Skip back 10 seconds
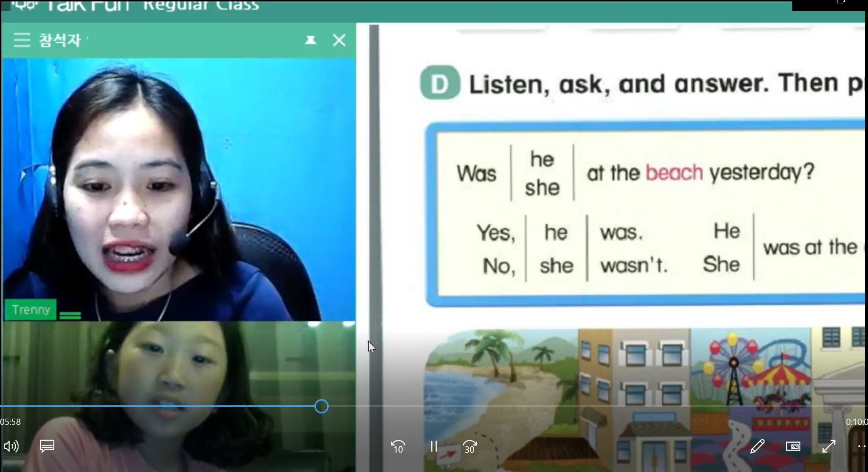The height and width of the screenshot is (472, 868). point(398,447)
